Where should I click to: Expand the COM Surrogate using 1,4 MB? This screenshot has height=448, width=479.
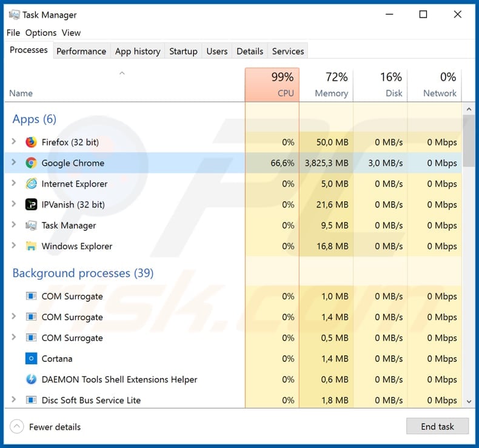tap(14, 316)
